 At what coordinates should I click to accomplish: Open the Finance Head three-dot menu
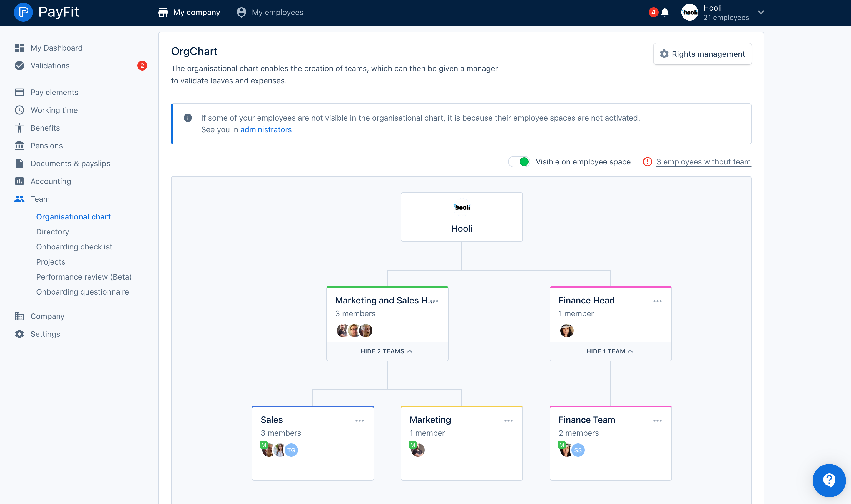click(x=657, y=301)
